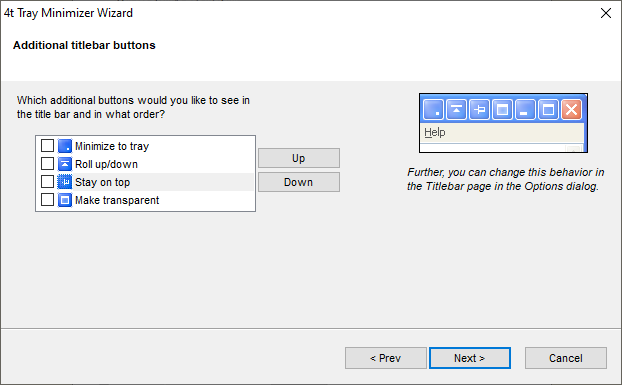622x385 pixels.
Task: Move the selected item with Down button
Action: pyautogui.click(x=299, y=182)
